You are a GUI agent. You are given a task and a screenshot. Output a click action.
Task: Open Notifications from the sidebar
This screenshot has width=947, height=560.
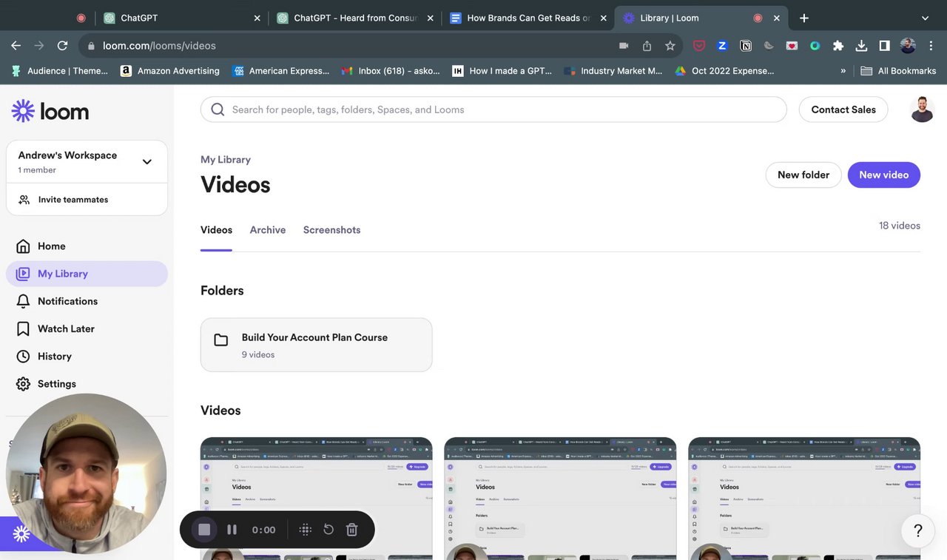tap(87, 301)
